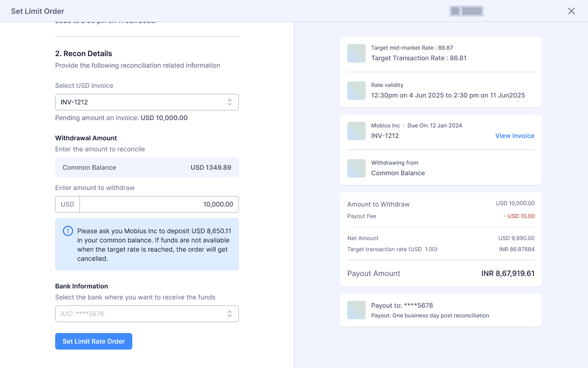Viewport: 588px width, 368px height.
Task: Click the Payout Amount 'INR 8,67,919.61' value
Action: [x=508, y=273]
